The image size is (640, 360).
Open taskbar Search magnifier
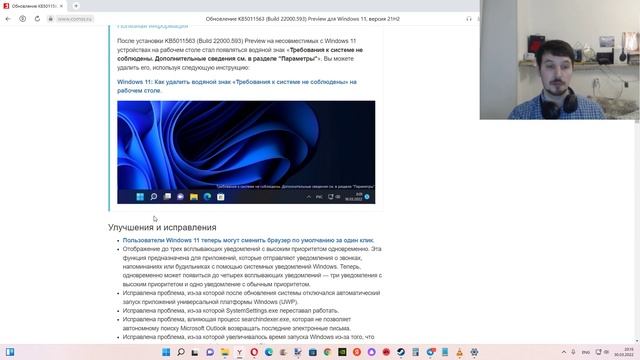[x=181, y=352]
